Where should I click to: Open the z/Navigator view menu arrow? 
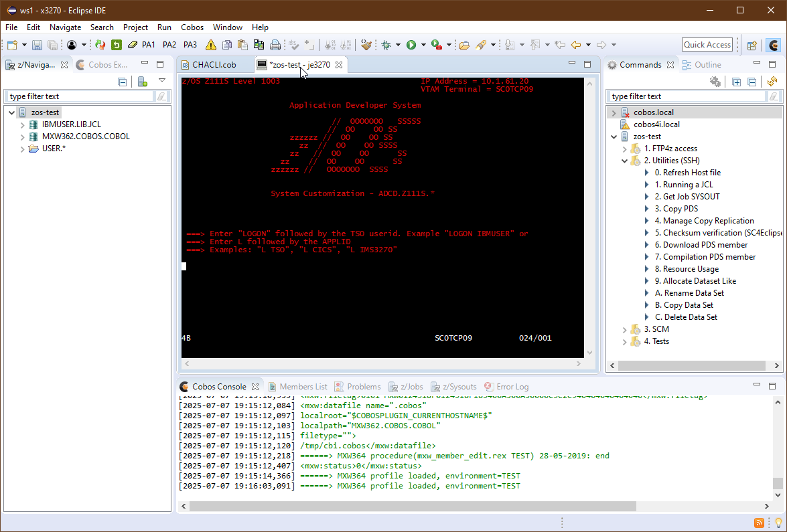[x=161, y=80]
